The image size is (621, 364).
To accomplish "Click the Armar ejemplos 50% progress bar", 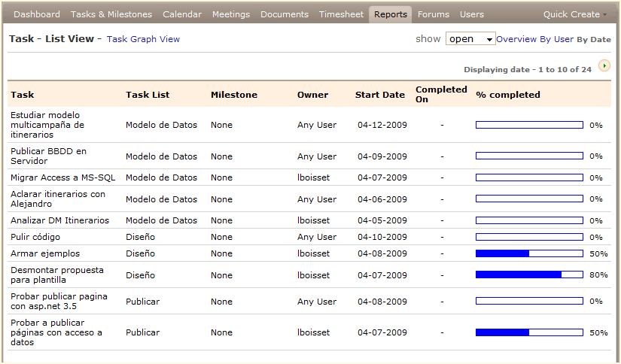I will point(529,253).
